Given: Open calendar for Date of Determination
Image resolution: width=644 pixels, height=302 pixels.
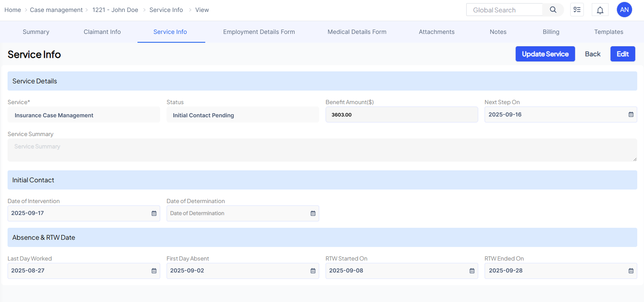Looking at the screenshot, I should (x=313, y=213).
